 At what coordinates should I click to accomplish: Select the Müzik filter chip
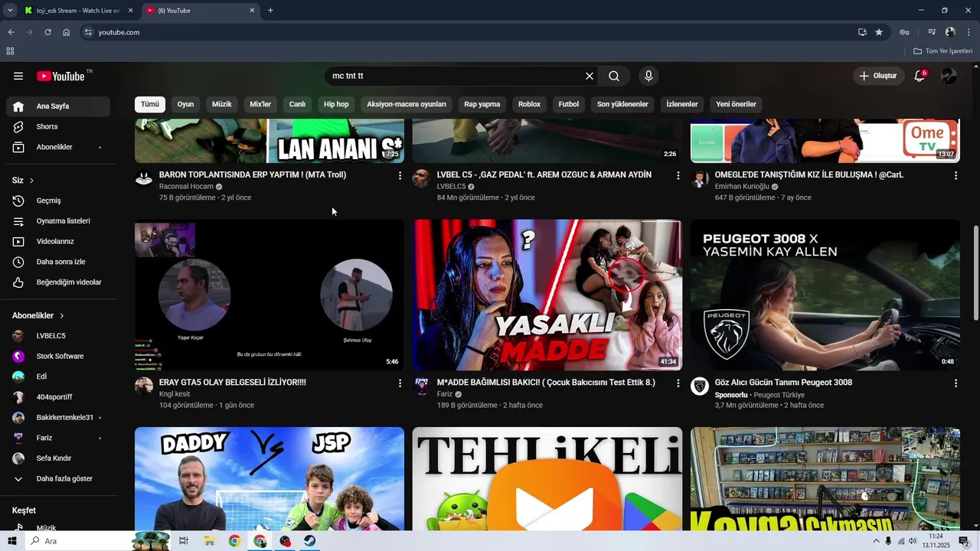click(221, 104)
